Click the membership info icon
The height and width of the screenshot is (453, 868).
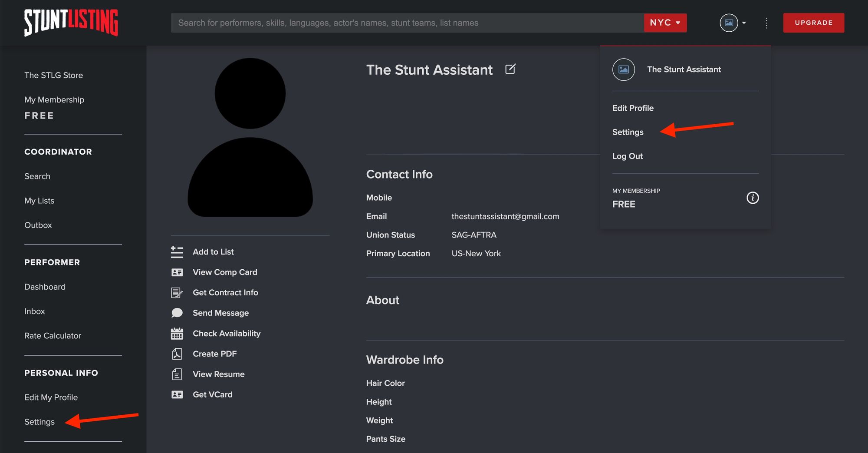(753, 198)
